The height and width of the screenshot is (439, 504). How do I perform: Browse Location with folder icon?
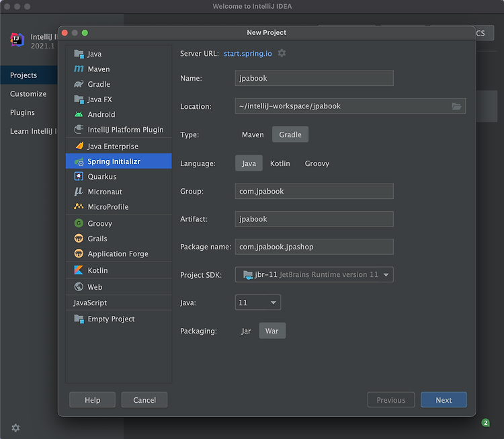(x=456, y=106)
